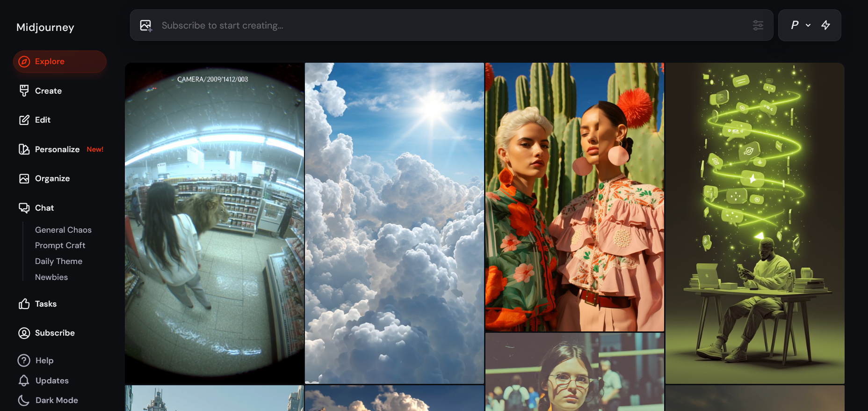The image size is (868, 411).
Task: Open the Prompt Craft chat room
Action: 60,245
